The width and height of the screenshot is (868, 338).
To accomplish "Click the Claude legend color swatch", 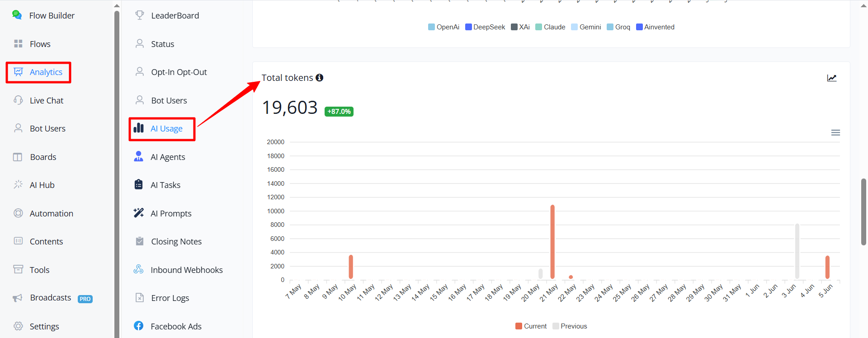I will tap(538, 27).
